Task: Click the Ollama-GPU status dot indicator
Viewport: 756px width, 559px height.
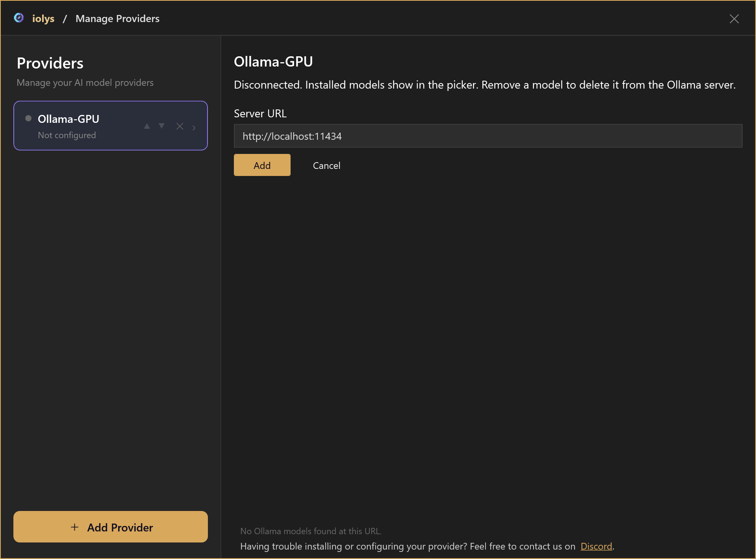Action: [x=28, y=118]
